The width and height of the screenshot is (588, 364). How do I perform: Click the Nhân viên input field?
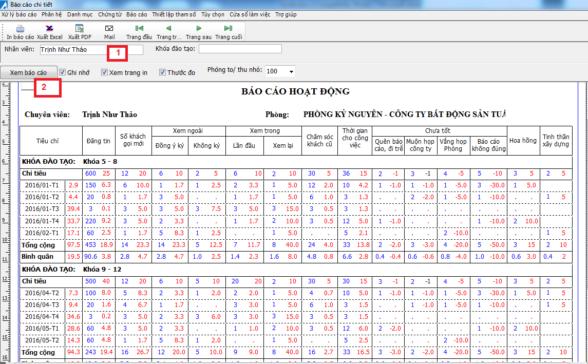click(91, 50)
